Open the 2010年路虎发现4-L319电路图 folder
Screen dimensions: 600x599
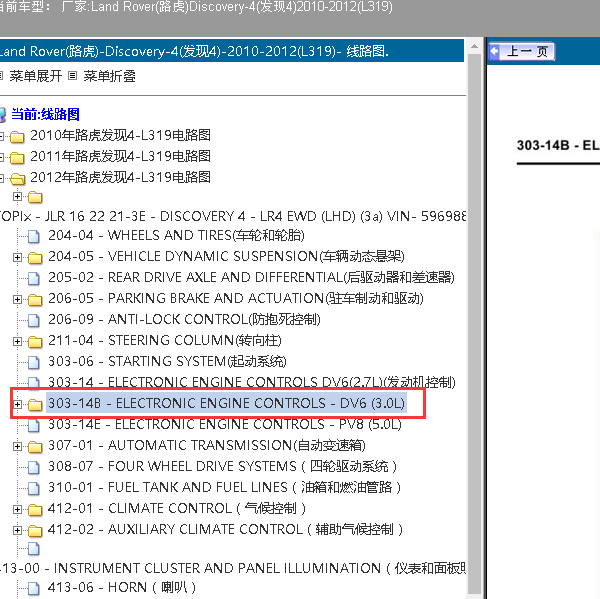tap(120, 135)
